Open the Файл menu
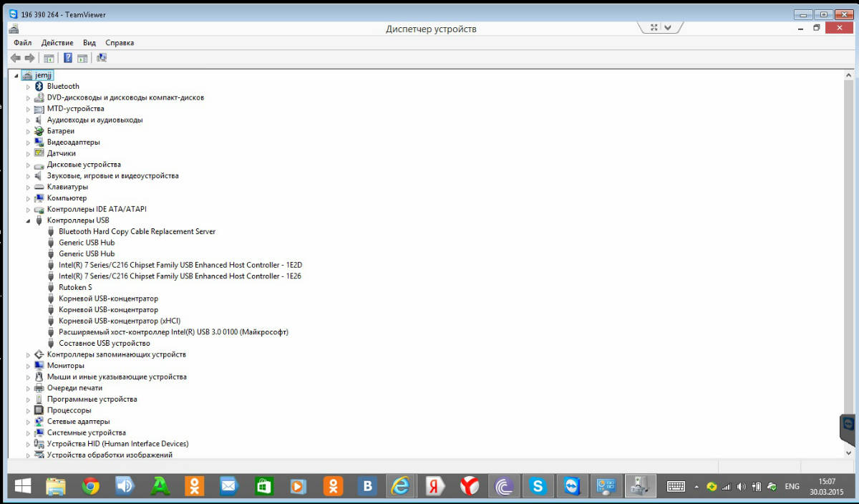 [x=22, y=43]
